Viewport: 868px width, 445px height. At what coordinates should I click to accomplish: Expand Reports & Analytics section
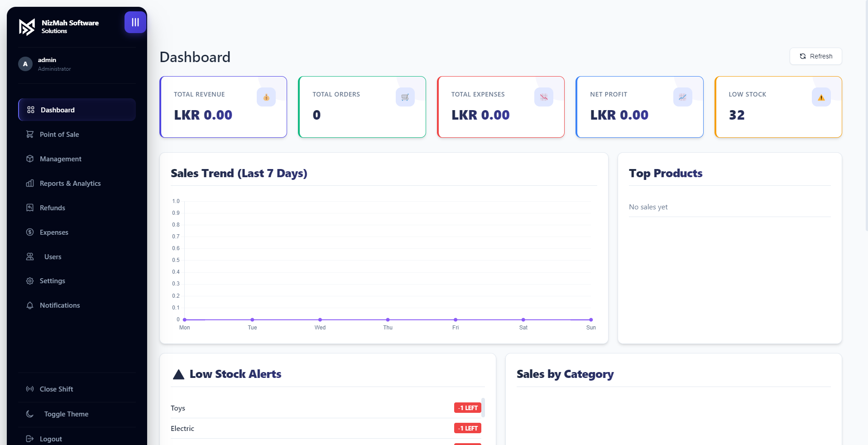point(70,183)
